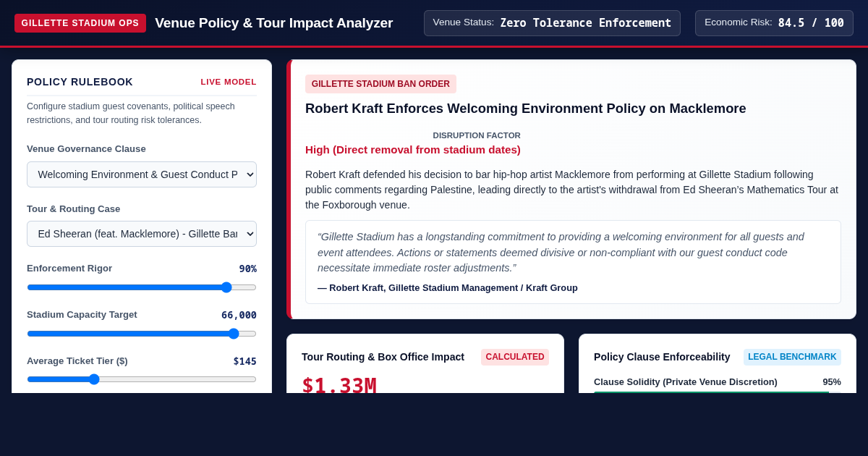Adjust the Average Ticket Tier slider

[x=142, y=379]
